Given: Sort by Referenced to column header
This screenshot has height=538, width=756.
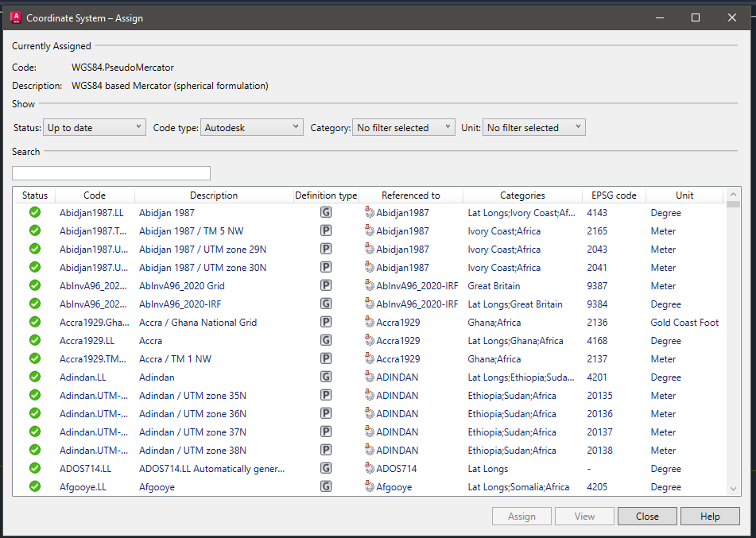Looking at the screenshot, I should coord(411,195).
